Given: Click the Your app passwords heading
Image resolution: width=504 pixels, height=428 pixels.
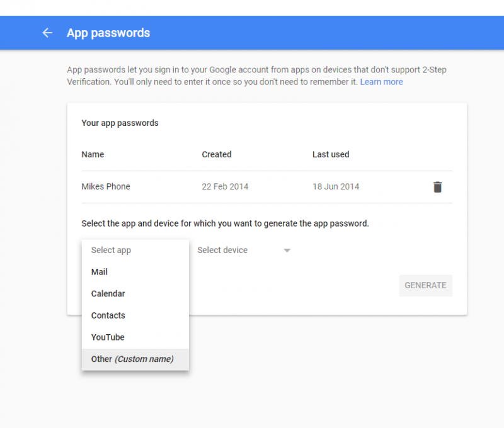Looking at the screenshot, I should [120, 123].
